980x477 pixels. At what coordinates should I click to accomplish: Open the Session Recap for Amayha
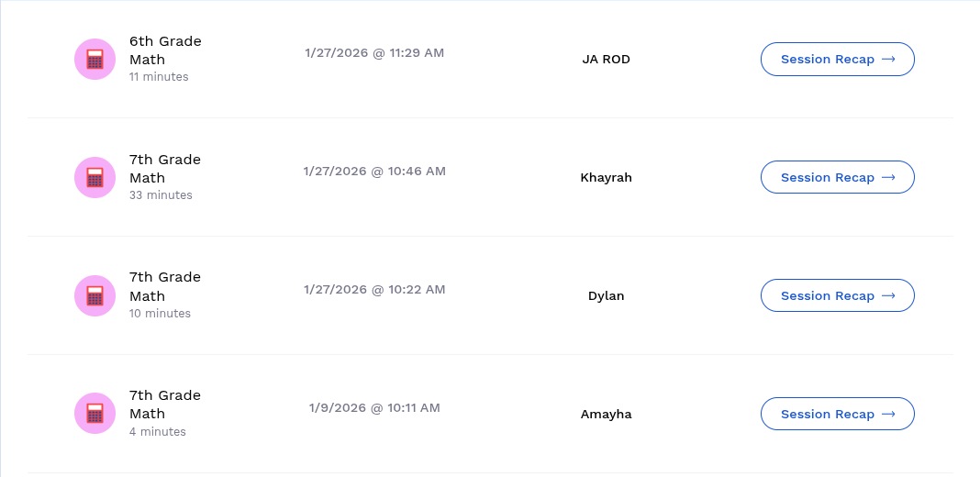coord(837,414)
